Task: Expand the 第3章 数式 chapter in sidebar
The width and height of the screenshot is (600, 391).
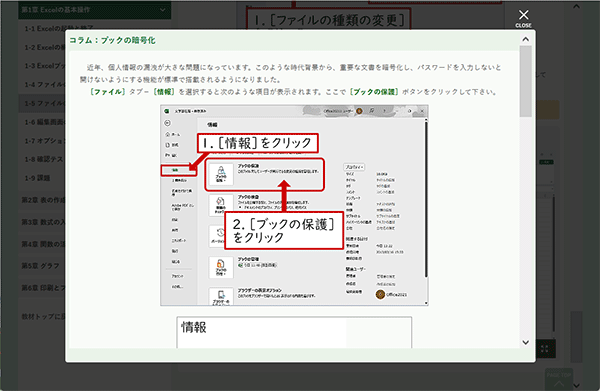Action: pos(42,222)
